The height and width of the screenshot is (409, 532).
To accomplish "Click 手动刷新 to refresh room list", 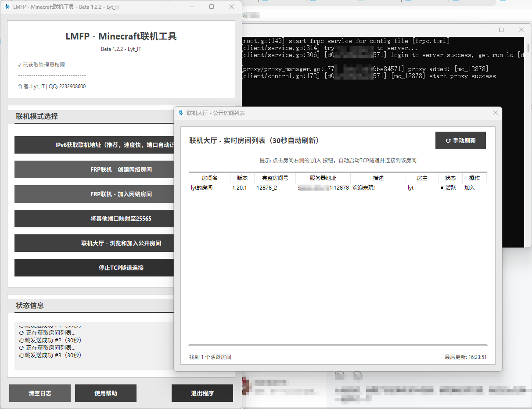I will pos(460,140).
